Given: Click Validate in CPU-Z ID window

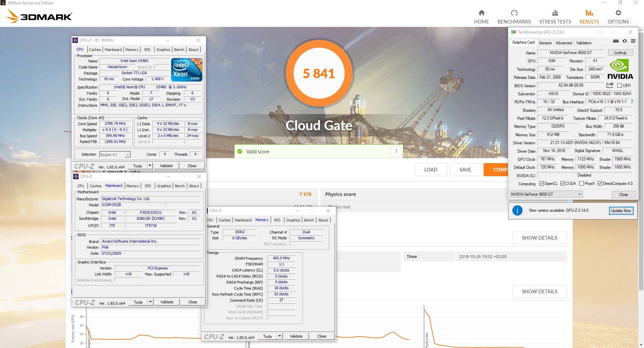Looking at the screenshot, I should click(166, 166).
